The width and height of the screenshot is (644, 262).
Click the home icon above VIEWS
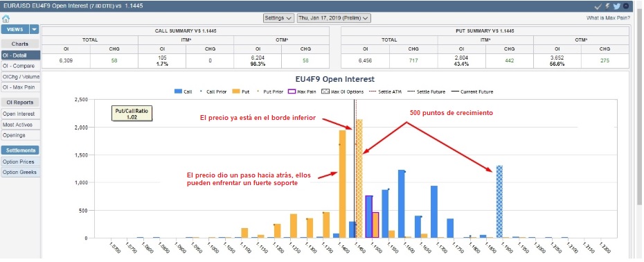(6, 19)
